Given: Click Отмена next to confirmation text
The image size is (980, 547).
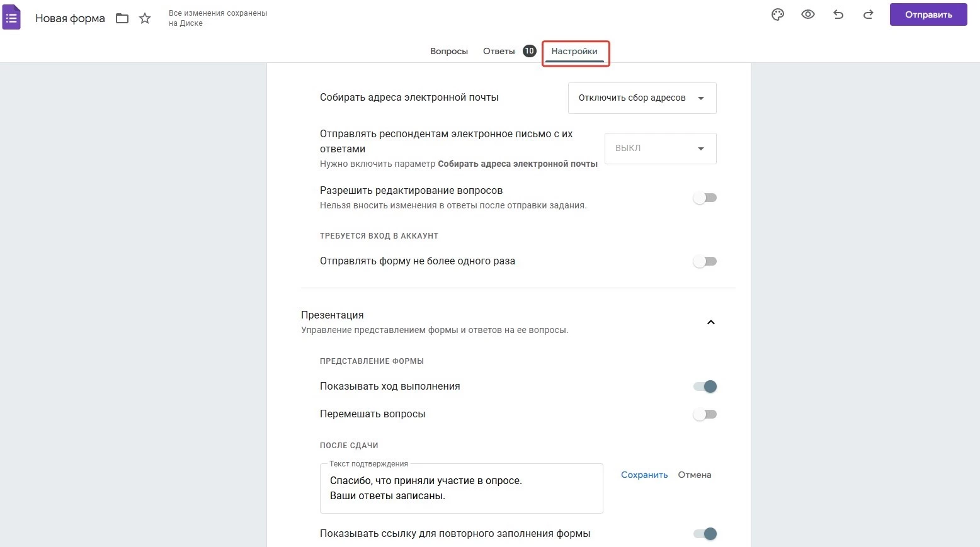Looking at the screenshot, I should point(695,475).
